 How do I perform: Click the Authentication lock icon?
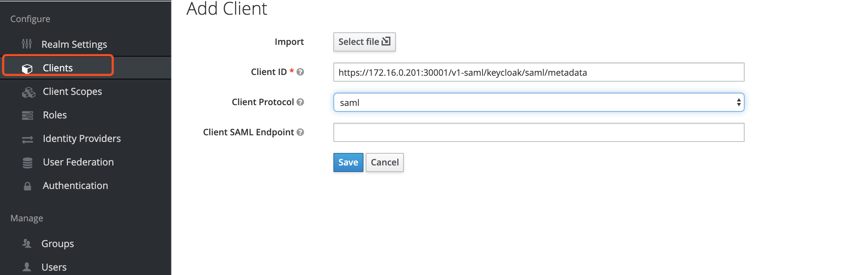tap(28, 186)
